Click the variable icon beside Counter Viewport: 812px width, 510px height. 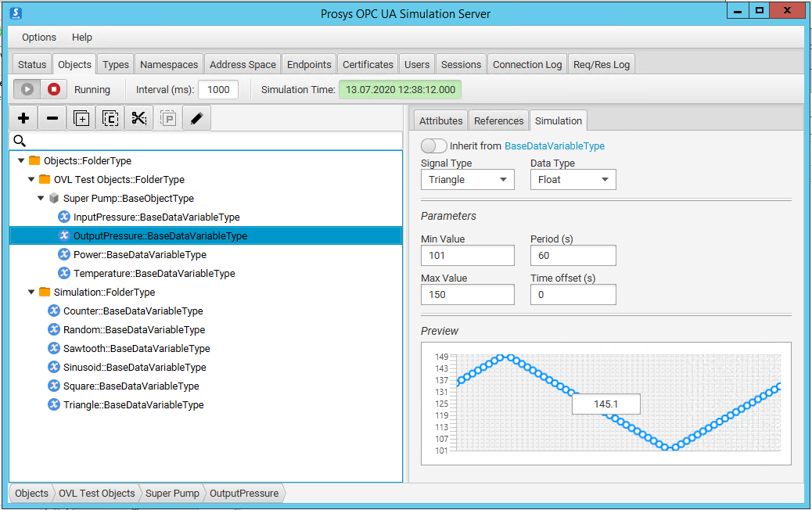[54, 311]
